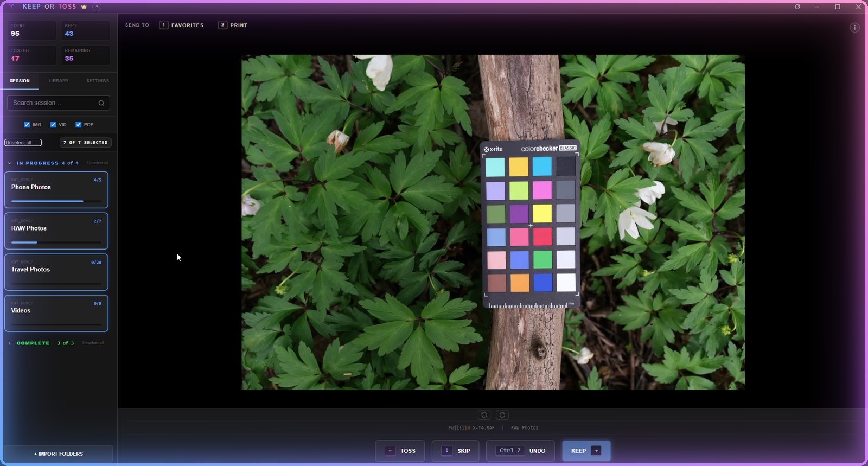Click the Total count stat card
The height and width of the screenshot is (466, 868).
[31, 30]
